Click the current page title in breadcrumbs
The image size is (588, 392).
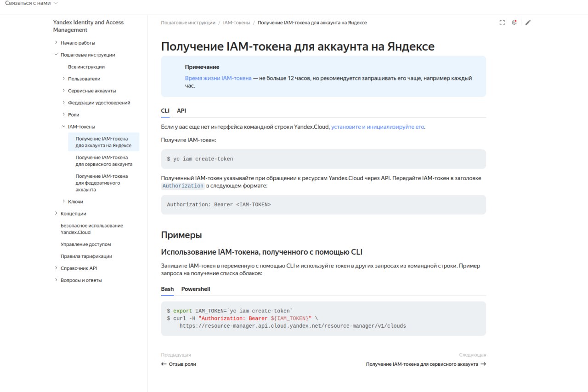[x=312, y=23]
